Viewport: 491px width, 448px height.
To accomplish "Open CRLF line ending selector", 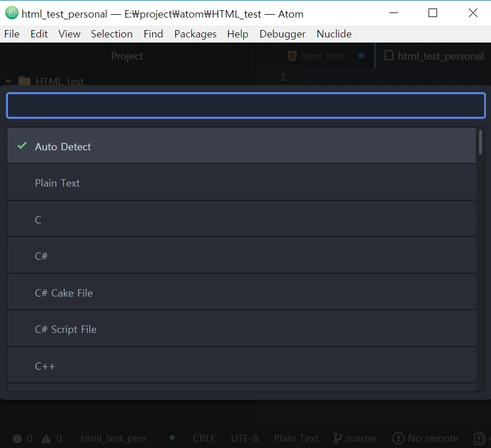I will tap(204, 438).
